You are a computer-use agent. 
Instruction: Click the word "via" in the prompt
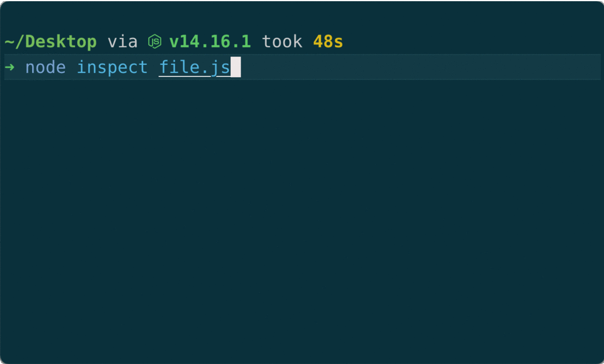pyautogui.click(x=123, y=42)
